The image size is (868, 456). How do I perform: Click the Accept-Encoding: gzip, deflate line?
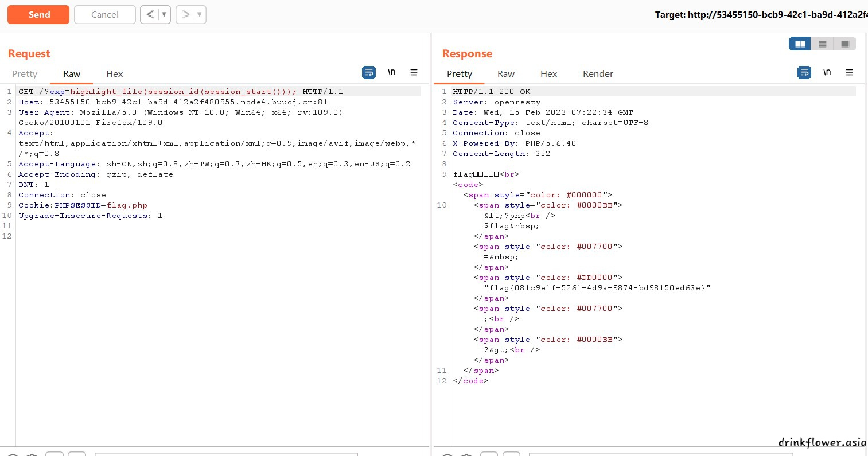[x=95, y=174]
